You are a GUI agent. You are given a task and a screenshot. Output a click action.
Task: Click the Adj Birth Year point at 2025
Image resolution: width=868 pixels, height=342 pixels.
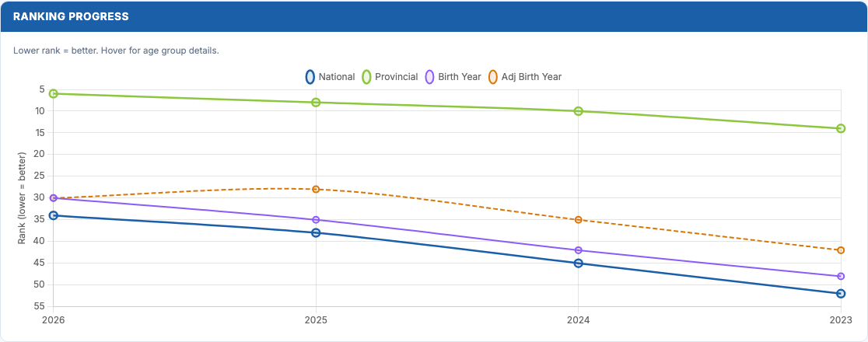(316, 189)
